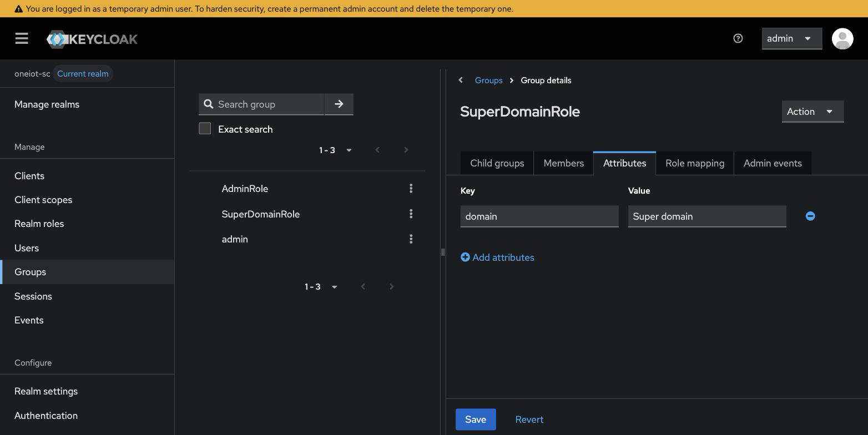Open the user avatar menu

pyautogui.click(x=842, y=38)
